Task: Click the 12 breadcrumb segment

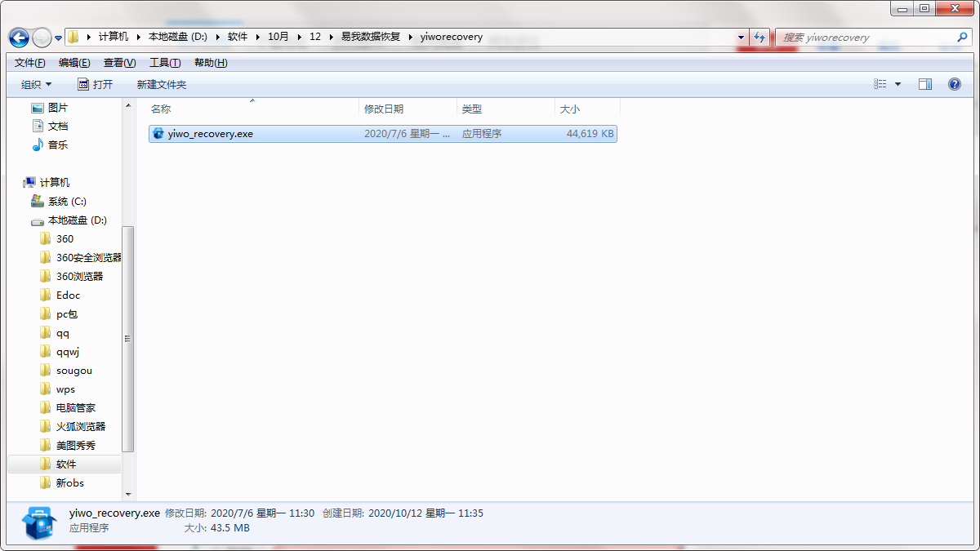Action: tap(315, 37)
